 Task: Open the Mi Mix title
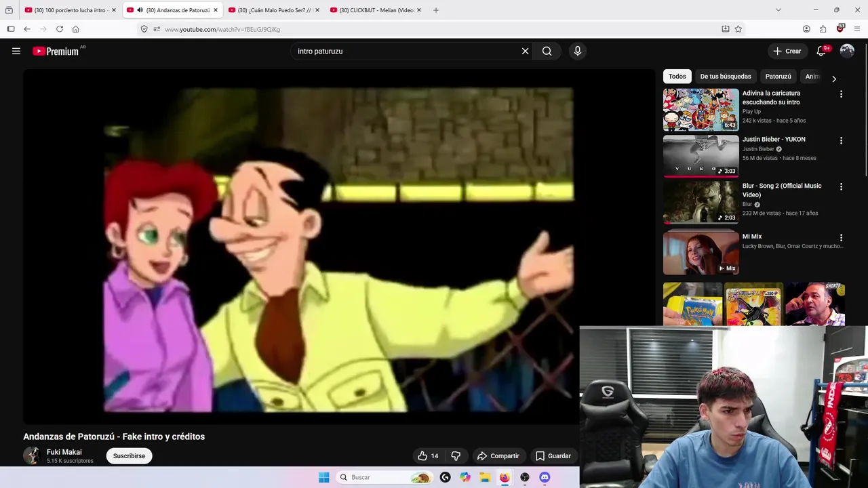pyautogui.click(x=752, y=237)
